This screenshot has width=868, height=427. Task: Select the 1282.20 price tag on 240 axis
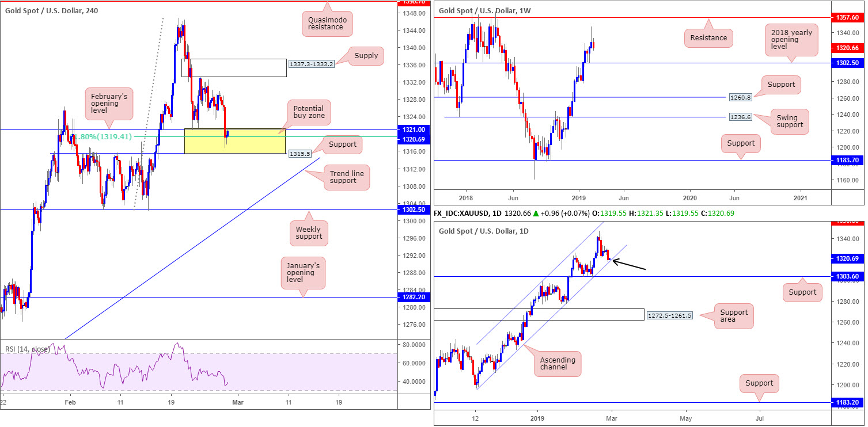click(x=415, y=297)
